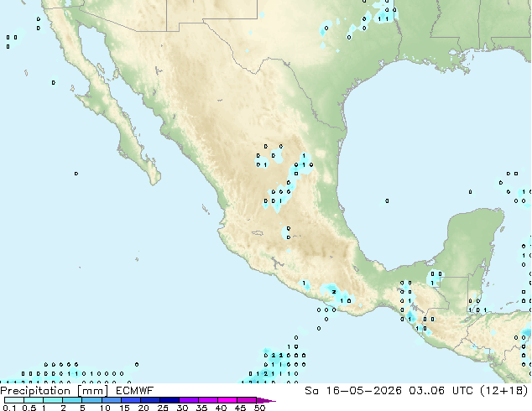Viewport: 532px width, 411px height.
Task: Click the legend value '45'
Action: tap(240, 408)
